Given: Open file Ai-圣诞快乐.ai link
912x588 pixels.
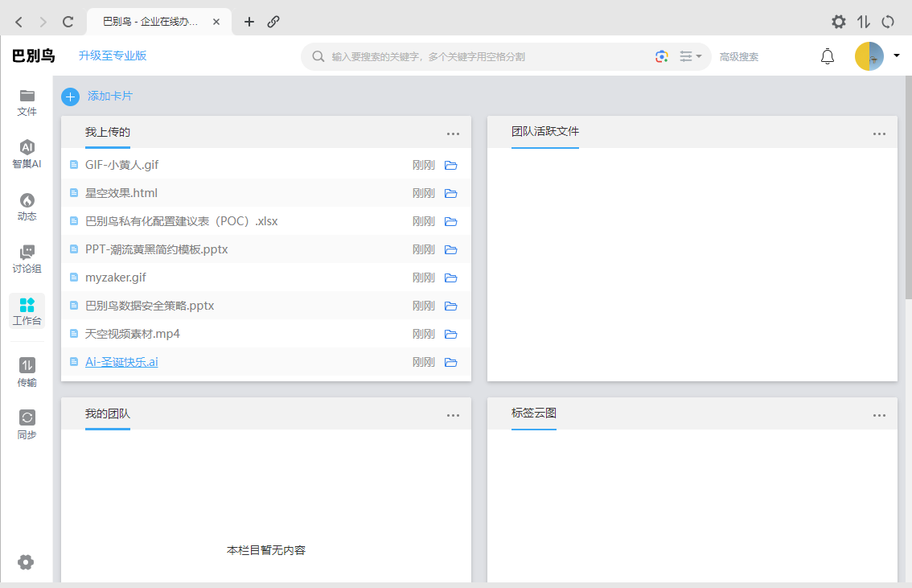Looking at the screenshot, I should 121,362.
